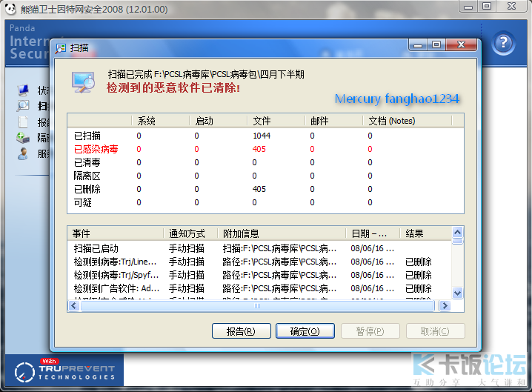Viewport: 532px width, 392px height.
Task: Minimize the Panda main window
Action: point(468,7)
